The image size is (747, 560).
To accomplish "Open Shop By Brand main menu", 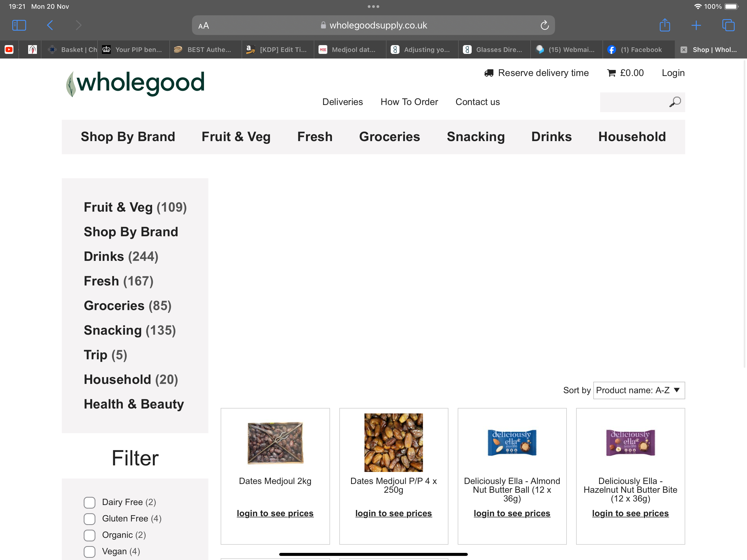I will (x=128, y=137).
